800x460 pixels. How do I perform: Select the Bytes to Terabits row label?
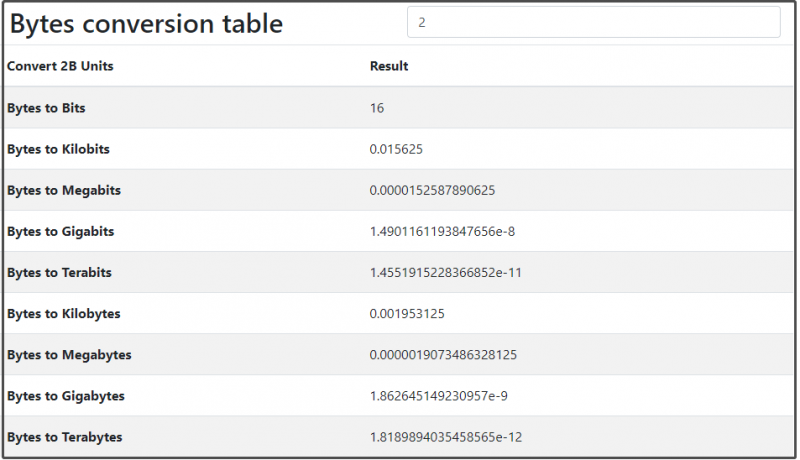(59, 273)
